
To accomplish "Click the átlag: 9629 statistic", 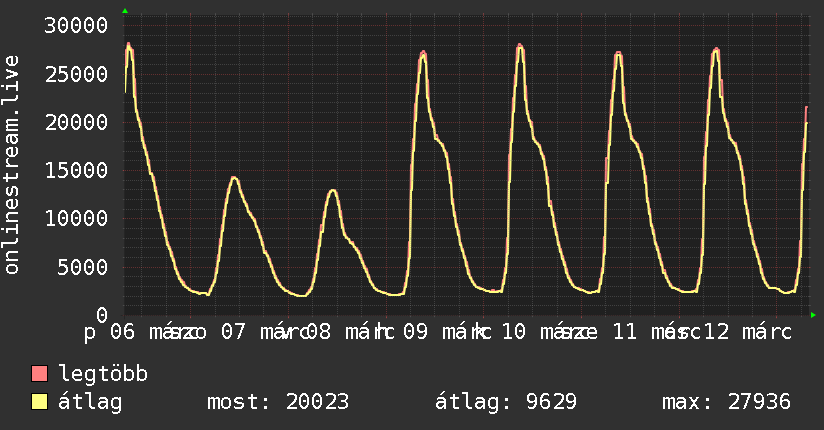I will [x=506, y=402].
